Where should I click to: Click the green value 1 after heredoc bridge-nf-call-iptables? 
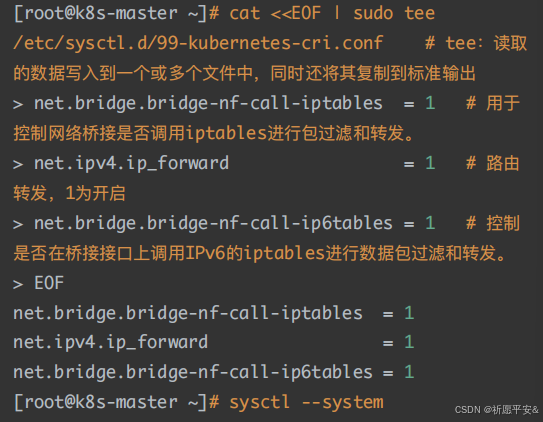pos(430,103)
